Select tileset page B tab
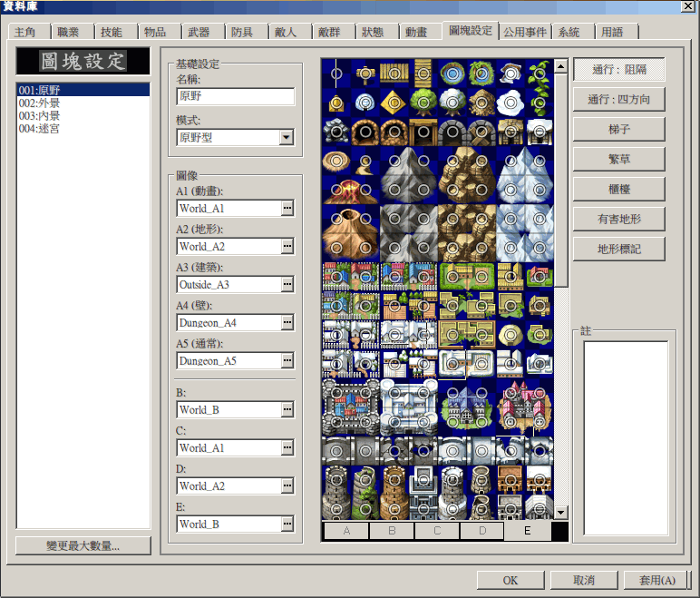Image resolution: width=700 pixels, height=598 pixels. click(x=392, y=531)
